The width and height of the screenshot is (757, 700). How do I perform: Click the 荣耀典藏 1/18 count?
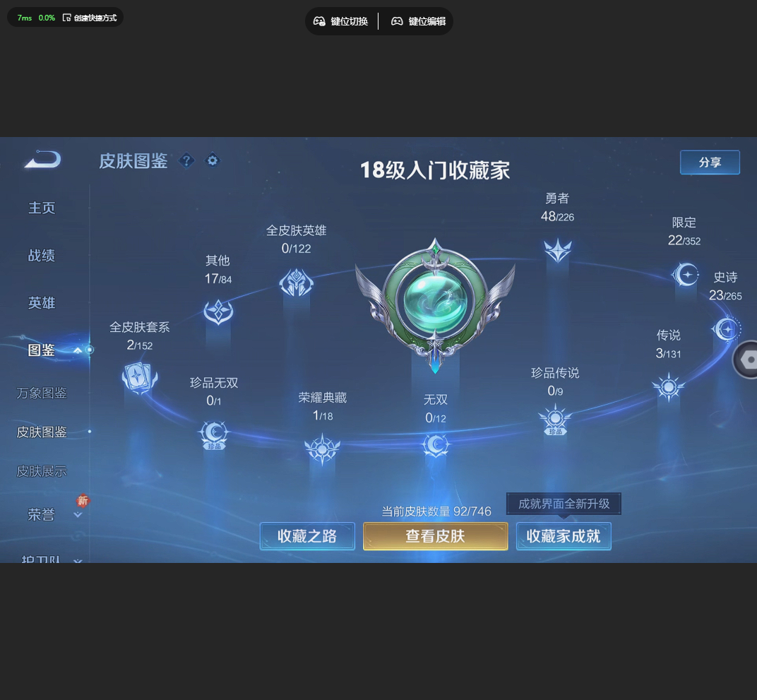click(323, 415)
